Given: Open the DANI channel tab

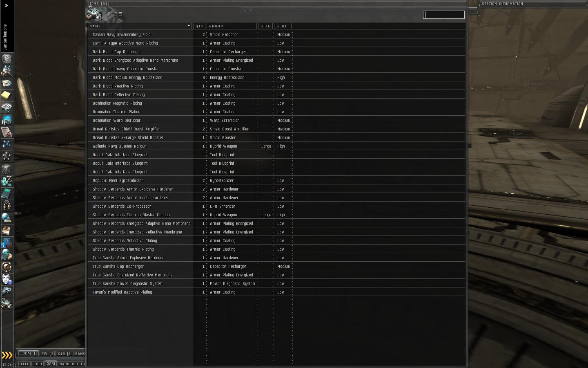Looking at the screenshot, I should click(x=51, y=364).
